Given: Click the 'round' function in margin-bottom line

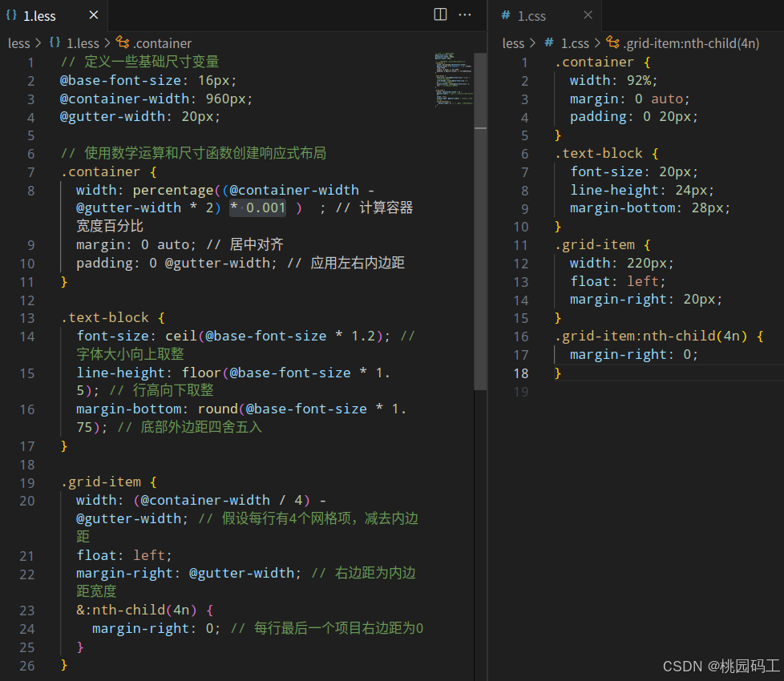Looking at the screenshot, I should tap(218, 409).
